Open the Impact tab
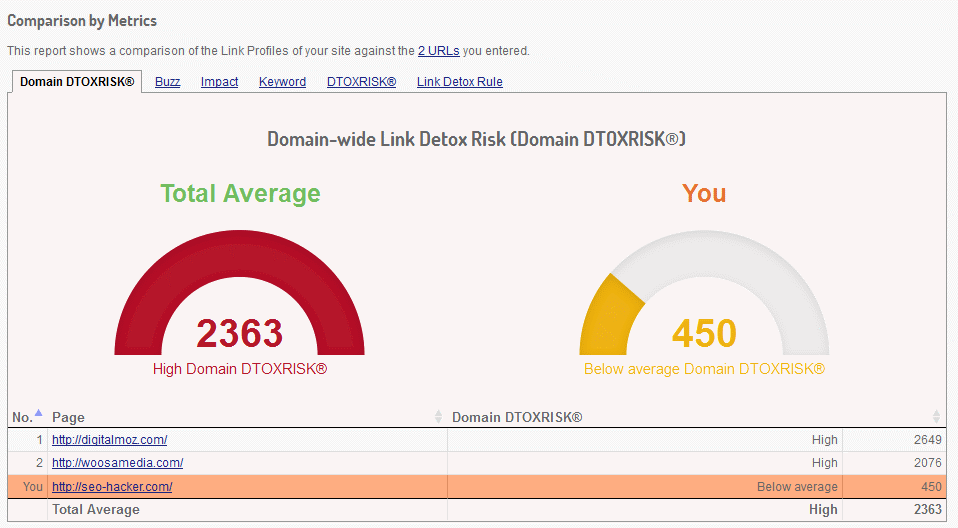 (219, 82)
